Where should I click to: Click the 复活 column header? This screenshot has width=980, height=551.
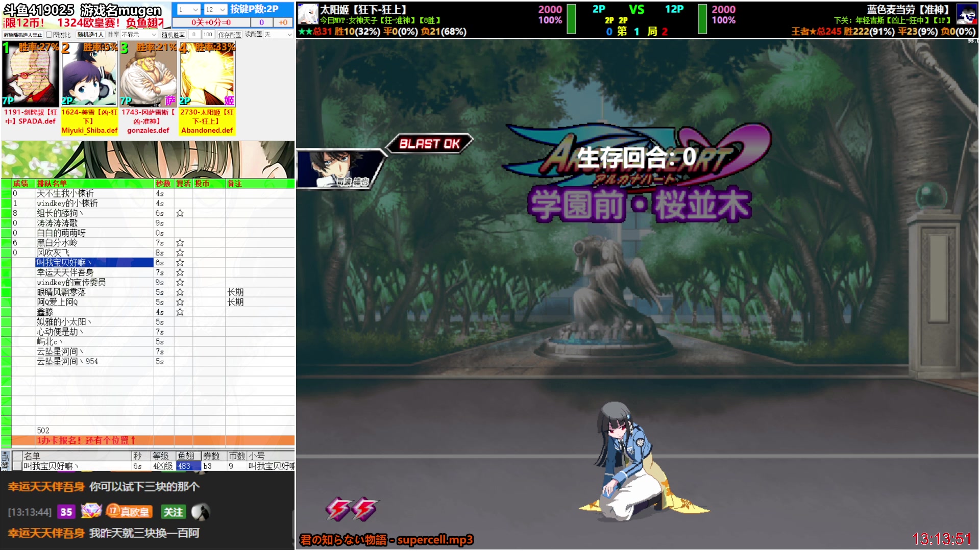tap(184, 184)
